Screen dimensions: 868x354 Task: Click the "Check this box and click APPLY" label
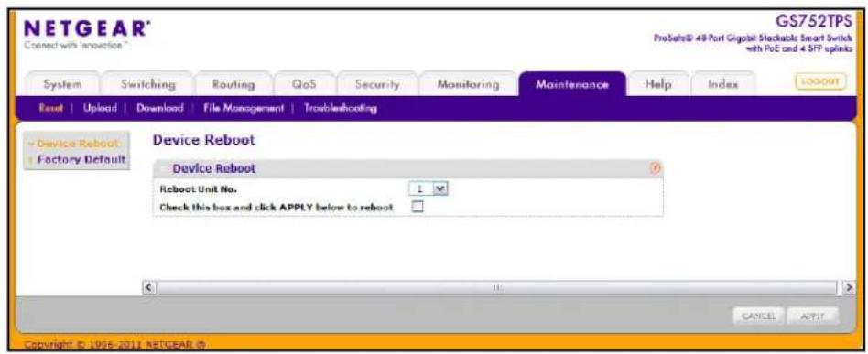pos(277,208)
